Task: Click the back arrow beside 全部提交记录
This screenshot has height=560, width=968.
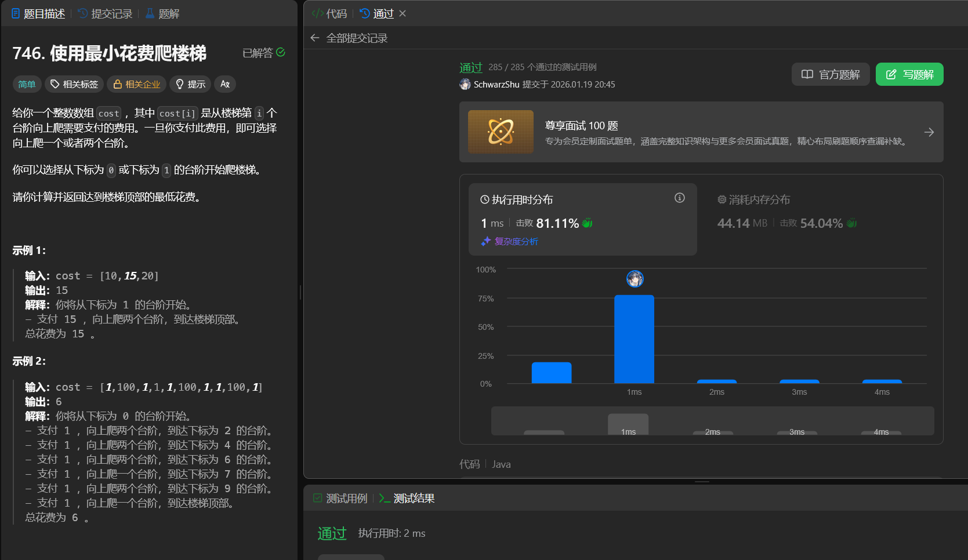Action: click(315, 38)
